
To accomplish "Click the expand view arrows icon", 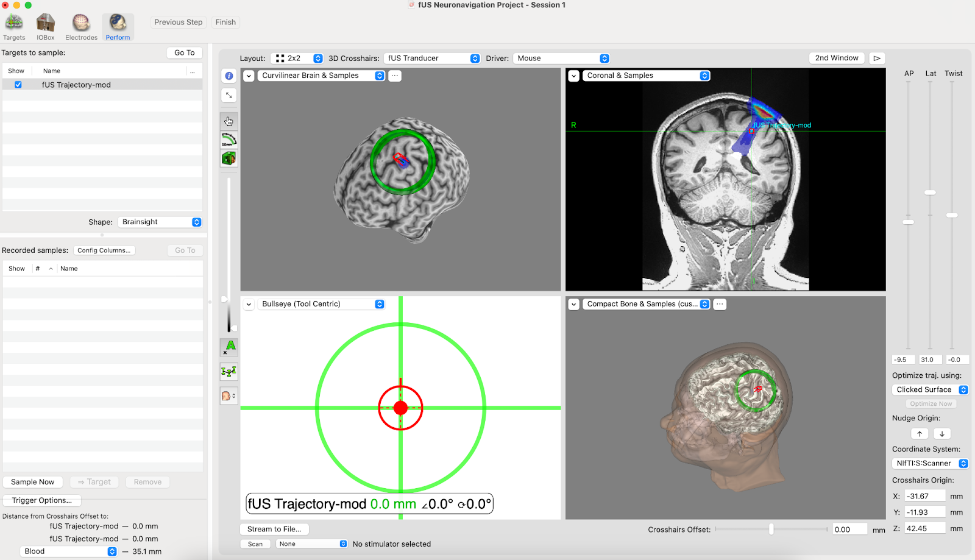I will (229, 96).
